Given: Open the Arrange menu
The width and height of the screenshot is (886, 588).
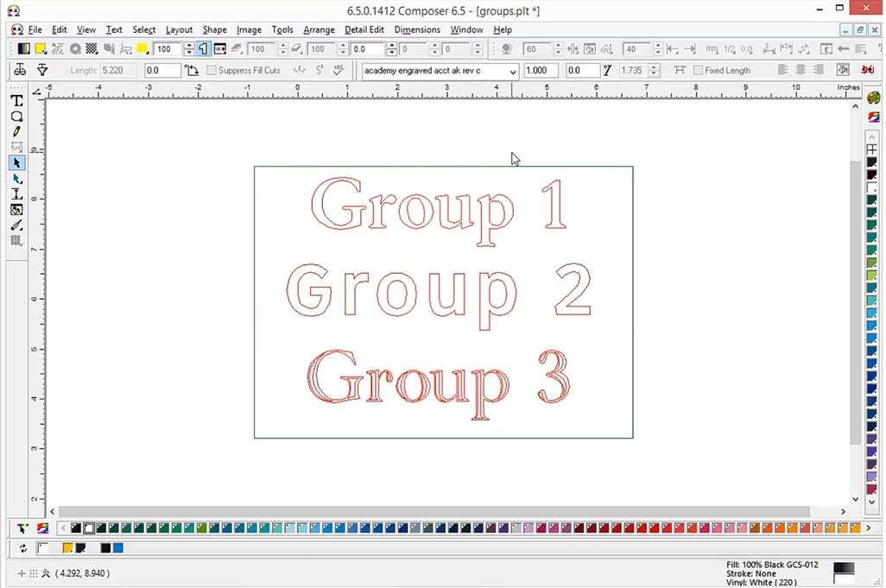Looking at the screenshot, I should pyautogui.click(x=318, y=29).
